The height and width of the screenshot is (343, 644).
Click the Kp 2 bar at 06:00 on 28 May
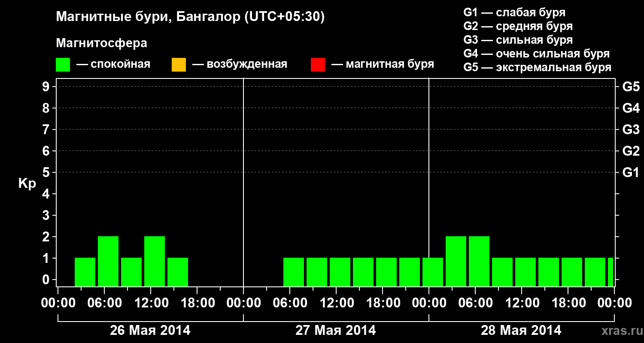479,261
